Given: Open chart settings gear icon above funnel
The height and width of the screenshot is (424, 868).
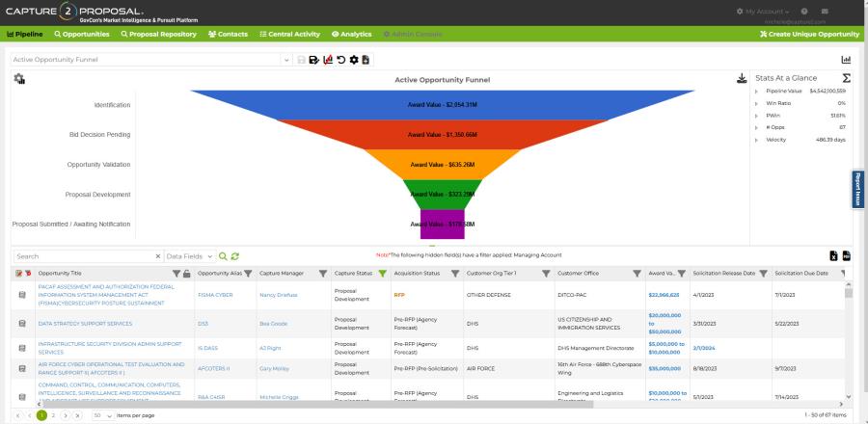Looking at the screenshot, I should (19, 79).
